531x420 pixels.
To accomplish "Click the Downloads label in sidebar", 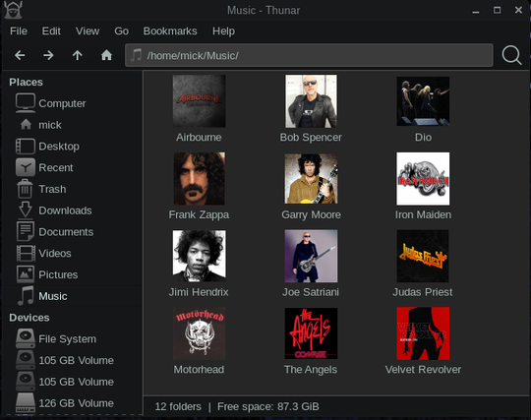I will (x=65, y=210).
